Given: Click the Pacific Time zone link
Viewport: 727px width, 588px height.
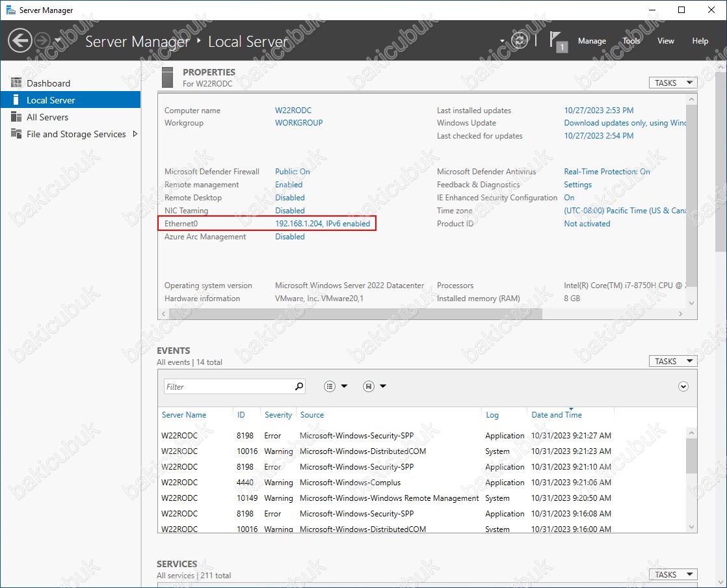Looking at the screenshot, I should (x=624, y=211).
